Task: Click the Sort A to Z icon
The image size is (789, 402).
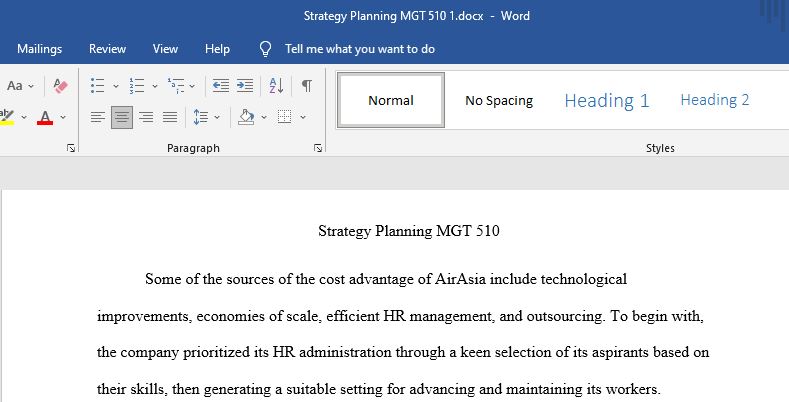Action: pyautogui.click(x=276, y=86)
